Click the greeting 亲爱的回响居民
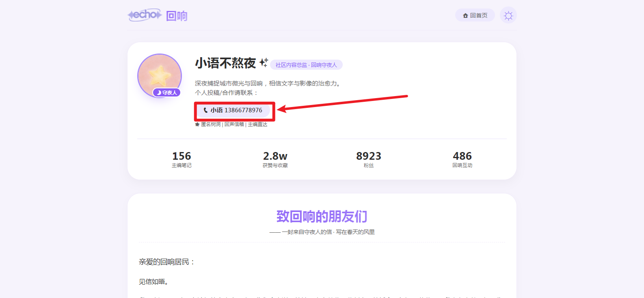This screenshot has height=298, width=644. pos(167,262)
